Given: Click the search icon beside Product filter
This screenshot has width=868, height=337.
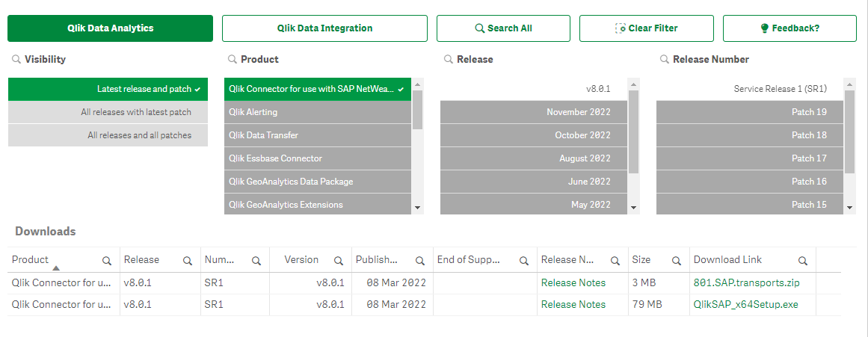Looking at the screenshot, I should tap(232, 60).
